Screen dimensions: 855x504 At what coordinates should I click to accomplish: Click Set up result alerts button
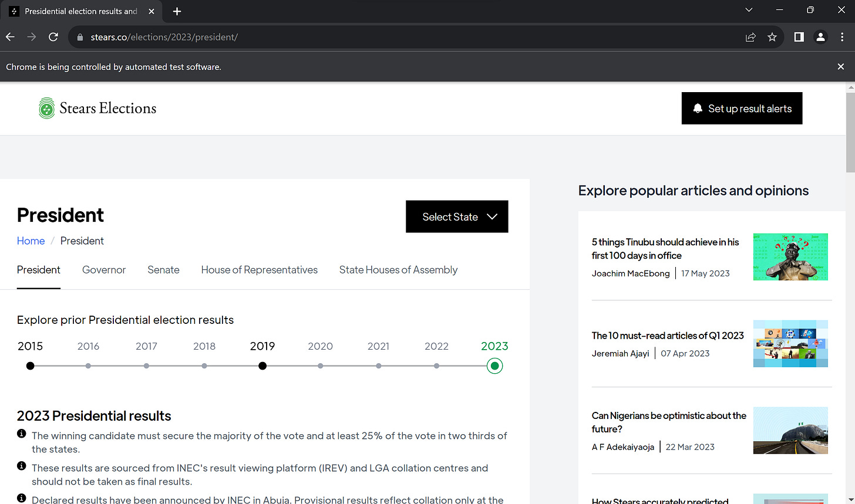742,109
